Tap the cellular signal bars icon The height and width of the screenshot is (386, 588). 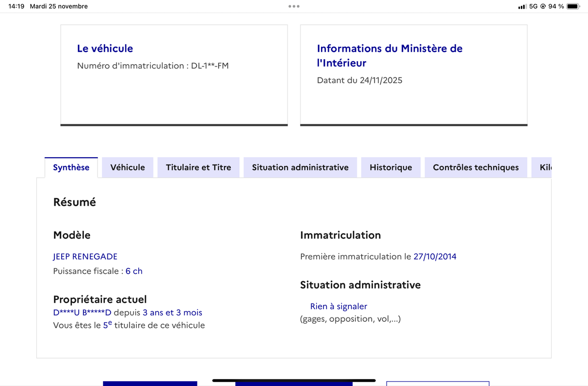pos(522,6)
